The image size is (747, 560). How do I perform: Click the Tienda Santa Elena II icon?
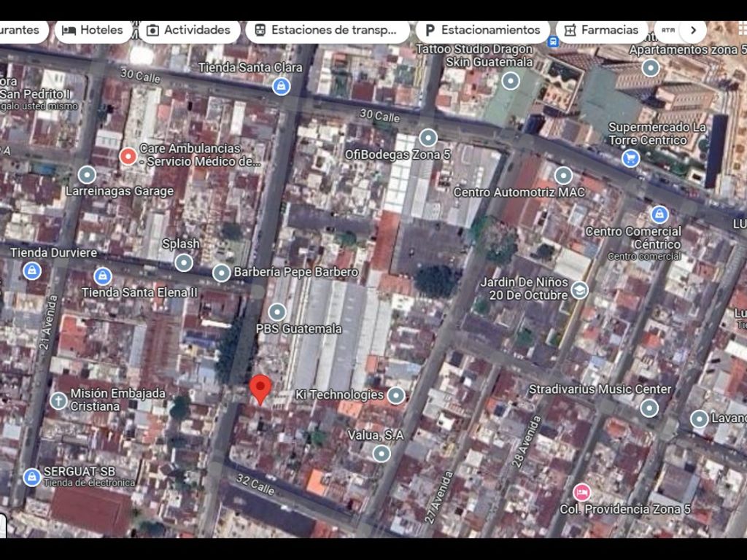102,276
